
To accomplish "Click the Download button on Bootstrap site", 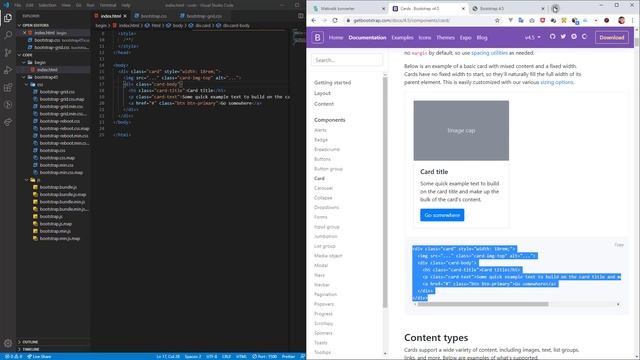I will (x=611, y=38).
